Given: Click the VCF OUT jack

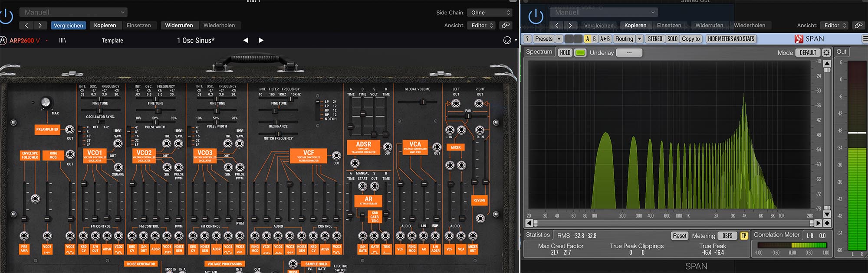Looking at the screenshot, I should (x=336, y=156).
